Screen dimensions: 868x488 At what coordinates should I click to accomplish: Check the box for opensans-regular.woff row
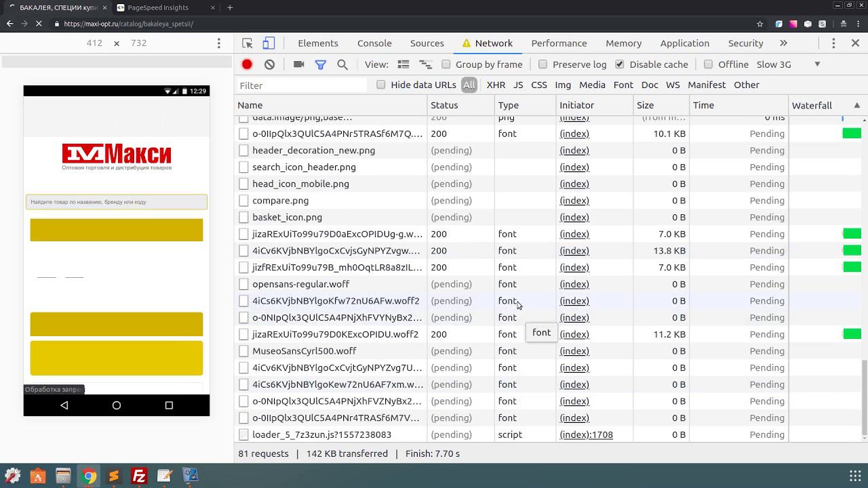[243, 284]
